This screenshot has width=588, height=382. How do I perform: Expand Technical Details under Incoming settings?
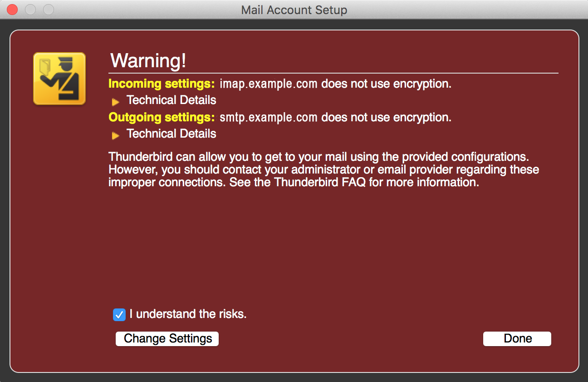[171, 100]
